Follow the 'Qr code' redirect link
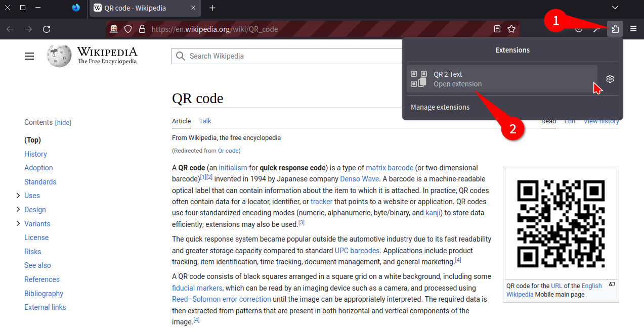This screenshot has height=332, width=644. 228,151
